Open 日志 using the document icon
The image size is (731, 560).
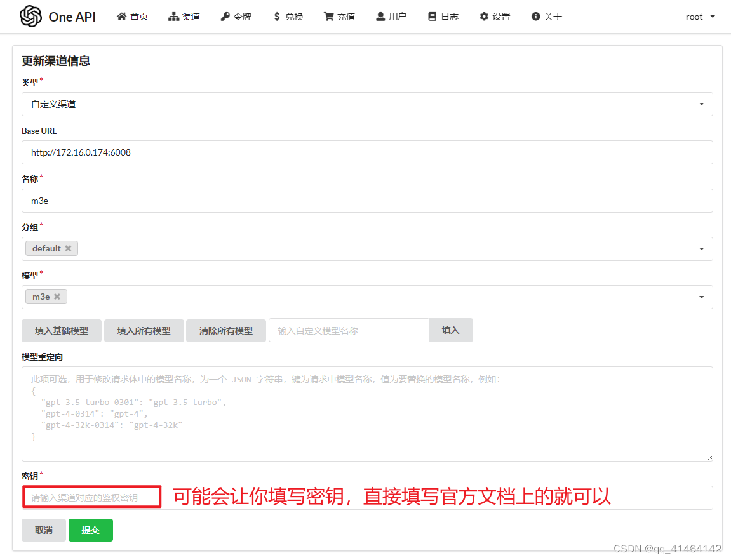coord(433,17)
